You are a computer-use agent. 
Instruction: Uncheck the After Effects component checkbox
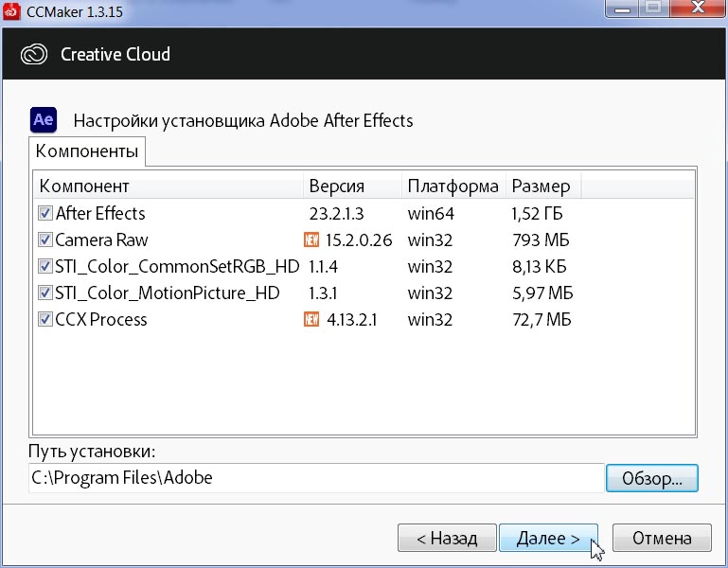tap(45, 214)
